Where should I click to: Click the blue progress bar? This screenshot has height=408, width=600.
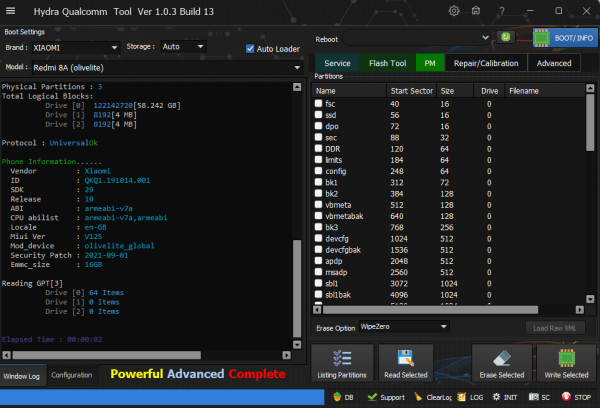point(162,397)
